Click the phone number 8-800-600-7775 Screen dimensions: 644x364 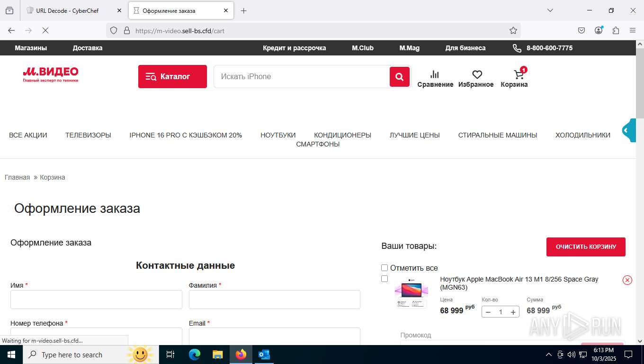click(x=549, y=48)
